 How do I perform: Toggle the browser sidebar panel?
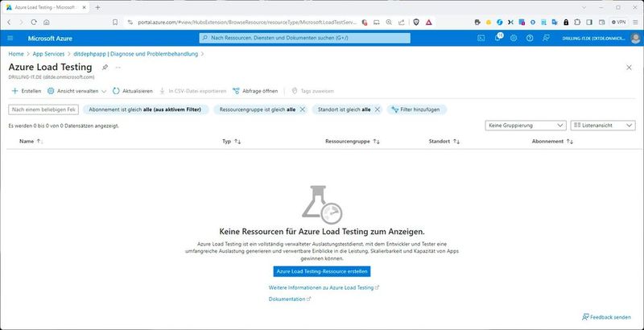pos(589,23)
